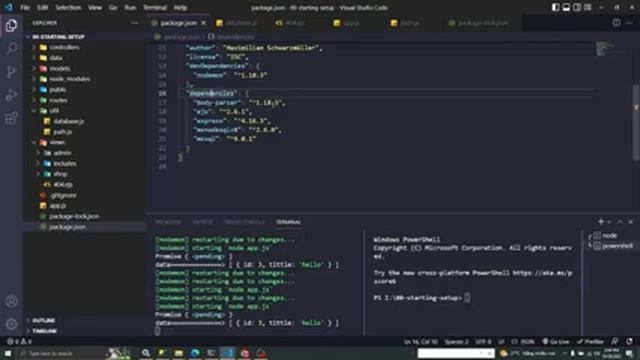Click the Go Live status bar button
The image size is (640, 360).
click(556, 342)
